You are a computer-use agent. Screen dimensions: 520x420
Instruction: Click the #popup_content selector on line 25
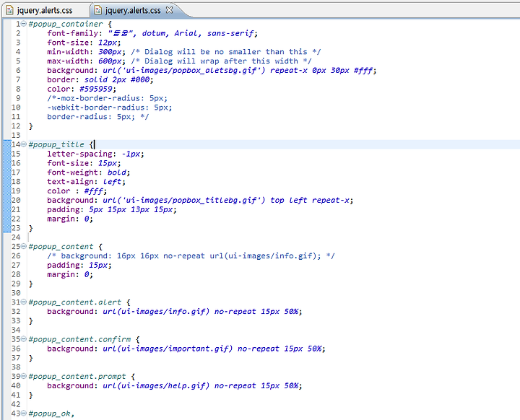point(61,247)
